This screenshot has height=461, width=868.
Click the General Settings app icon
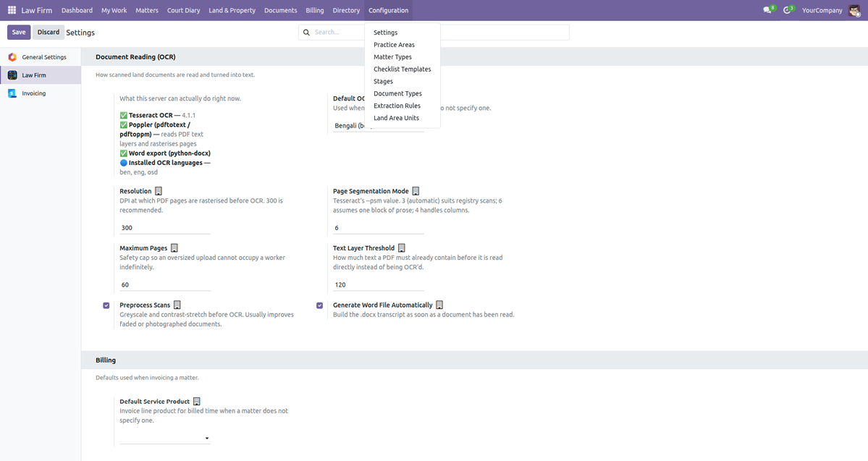click(x=12, y=57)
